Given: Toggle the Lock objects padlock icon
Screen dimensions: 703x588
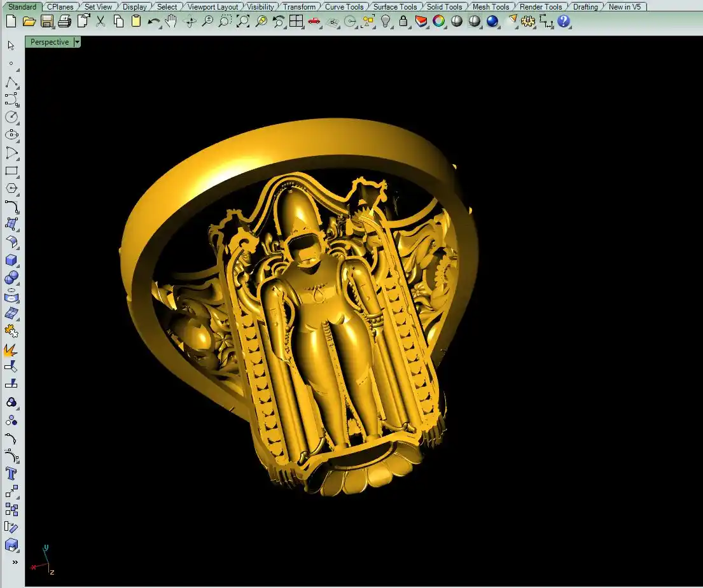Looking at the screenshot, I should pos(403,21).
